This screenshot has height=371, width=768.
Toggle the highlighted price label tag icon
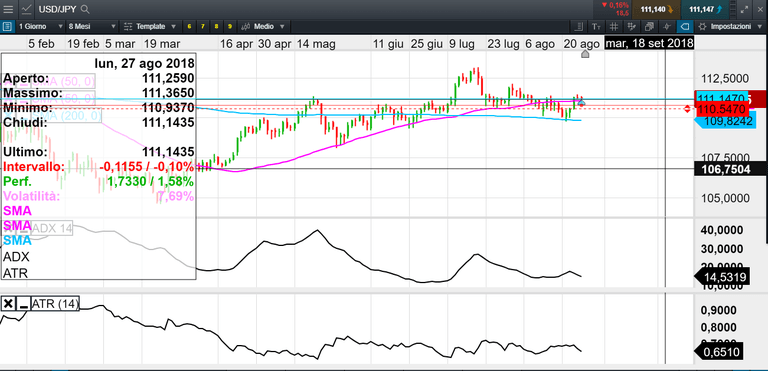pos(684,26)
